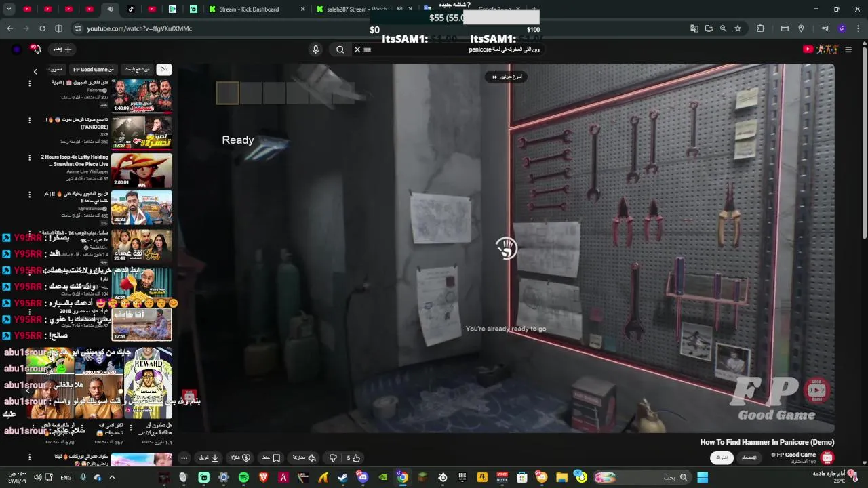Screen dimensions: 868x488
Task: Show hidden system tray icons chevron
Action: pyautogui.click(x=112, y=477)
